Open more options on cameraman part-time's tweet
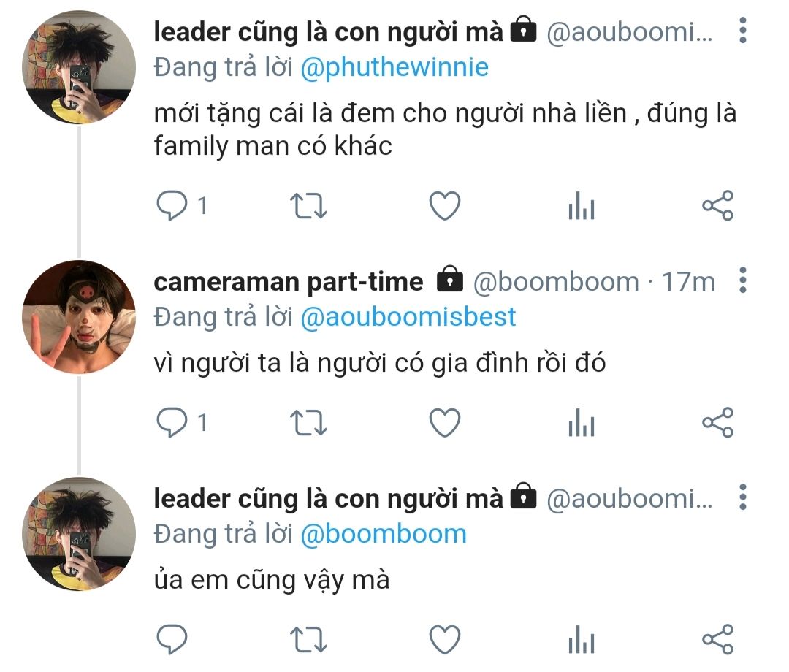This screenshot has height=672, width=789. 743,280
